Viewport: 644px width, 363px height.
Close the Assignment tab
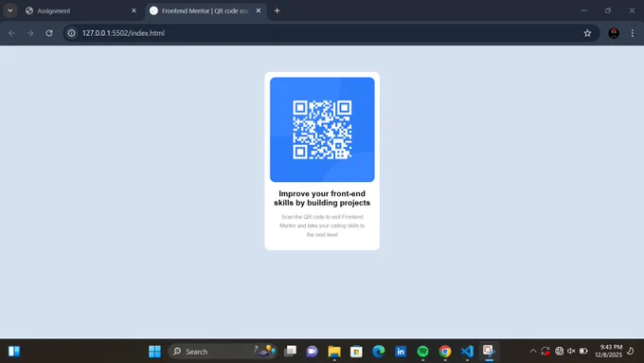click(134, 10)
